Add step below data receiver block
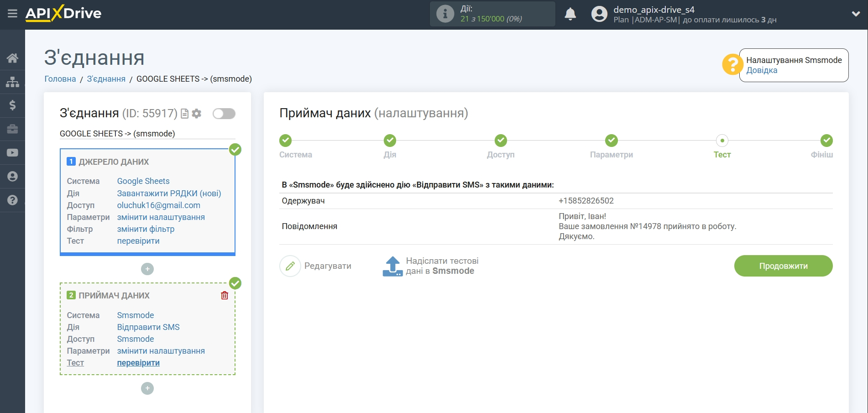The width and height of the screenshot is (868, 413). 147,388
